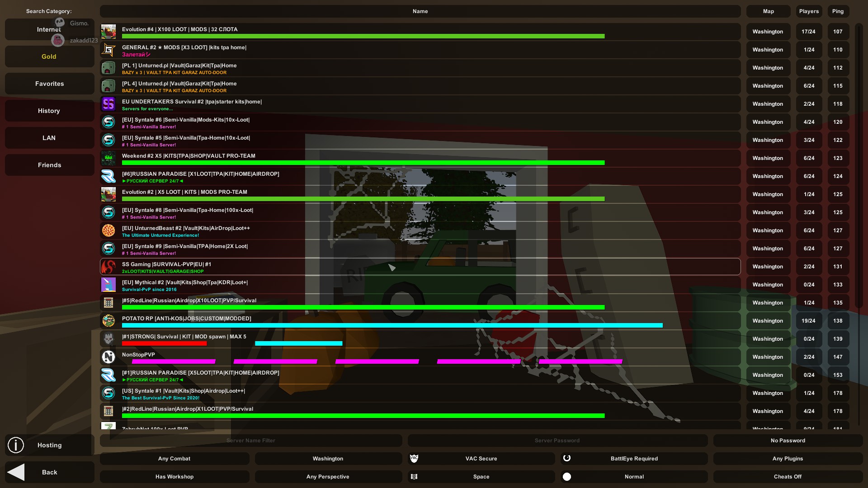Click the UnturnedBeast #2 pizza icon
The width and height of the screenshot is (868, 488).
[108, 230]
